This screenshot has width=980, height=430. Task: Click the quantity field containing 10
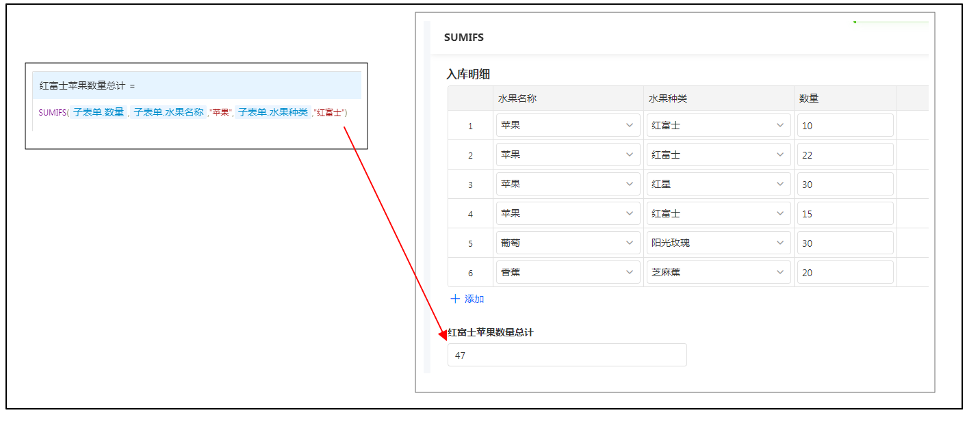click(x=844, y=126)
